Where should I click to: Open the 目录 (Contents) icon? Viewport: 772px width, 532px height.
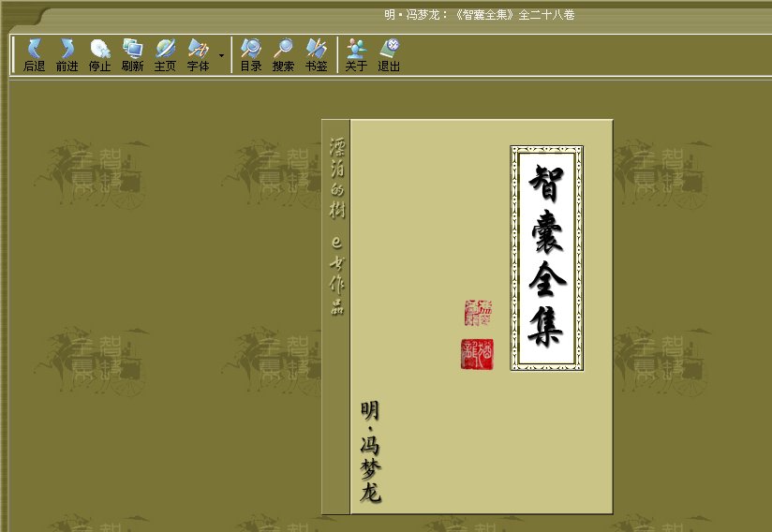coord(251,55)
